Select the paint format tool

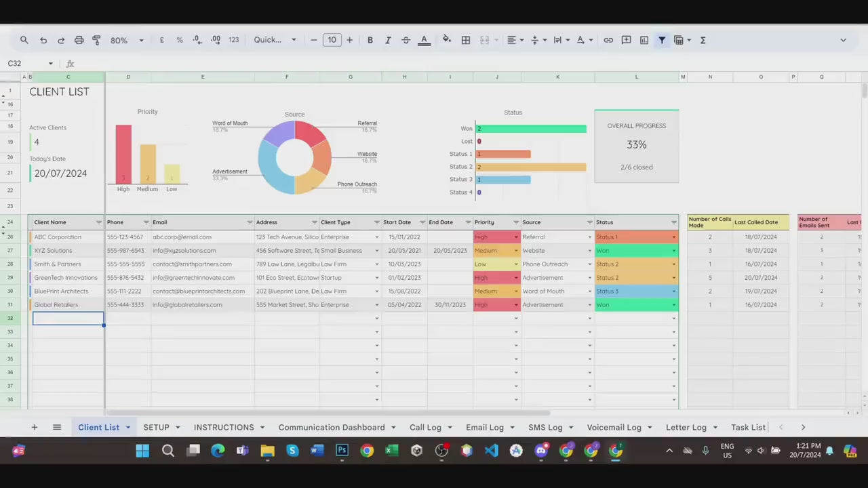[x=96, y=40]
